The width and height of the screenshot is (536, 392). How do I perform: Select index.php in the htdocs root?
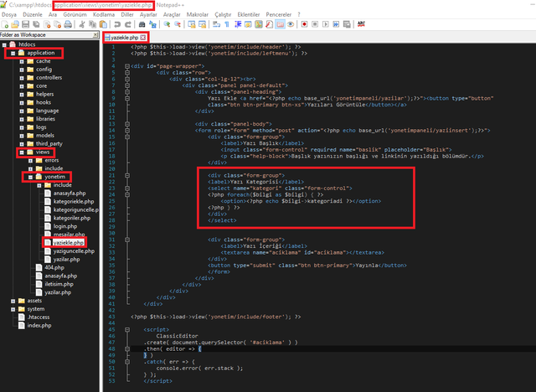39,325
